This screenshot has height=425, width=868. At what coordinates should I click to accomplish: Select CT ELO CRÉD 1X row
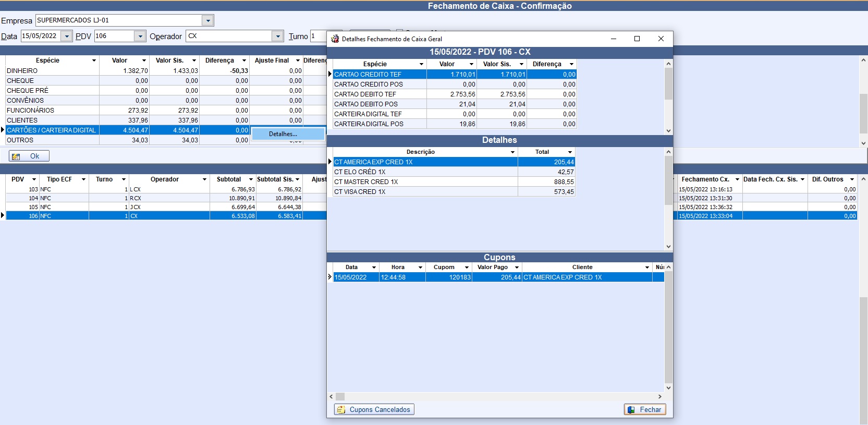[454, 172]
